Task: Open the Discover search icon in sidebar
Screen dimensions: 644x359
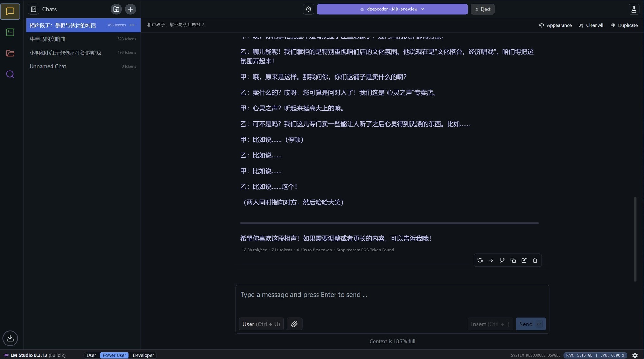Action: coord(10,74)
